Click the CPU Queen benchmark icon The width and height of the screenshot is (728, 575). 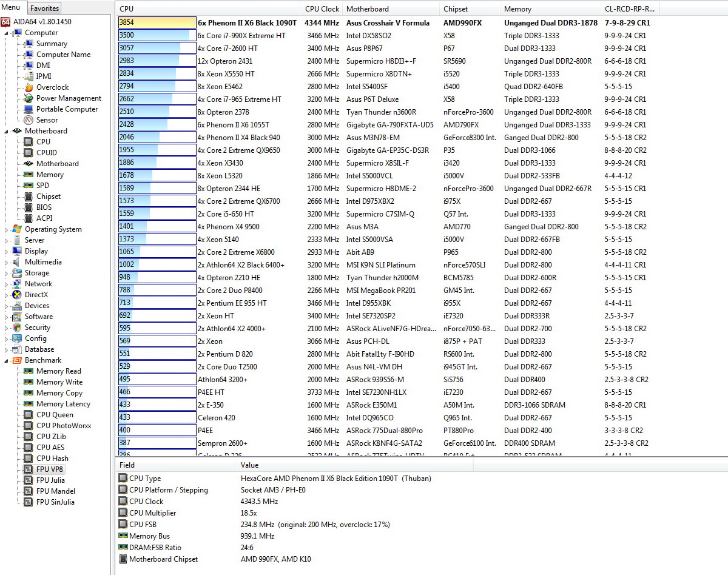point(29,415)
